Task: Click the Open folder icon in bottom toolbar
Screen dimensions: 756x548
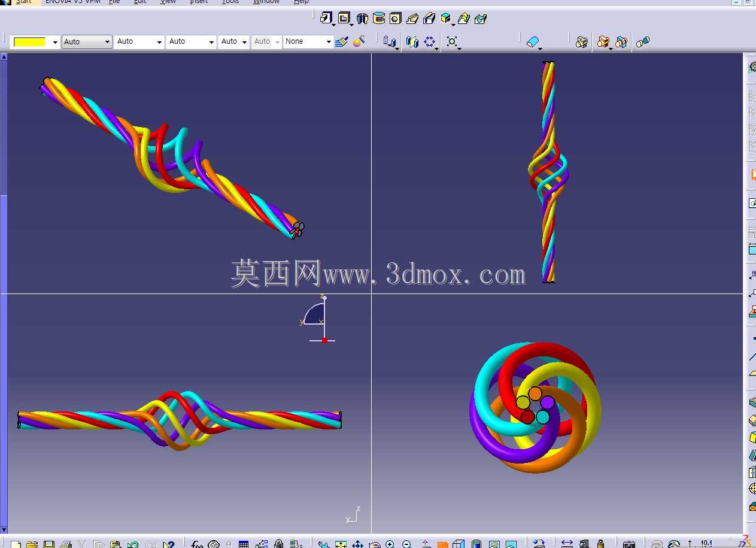Action: coord(32,544)
